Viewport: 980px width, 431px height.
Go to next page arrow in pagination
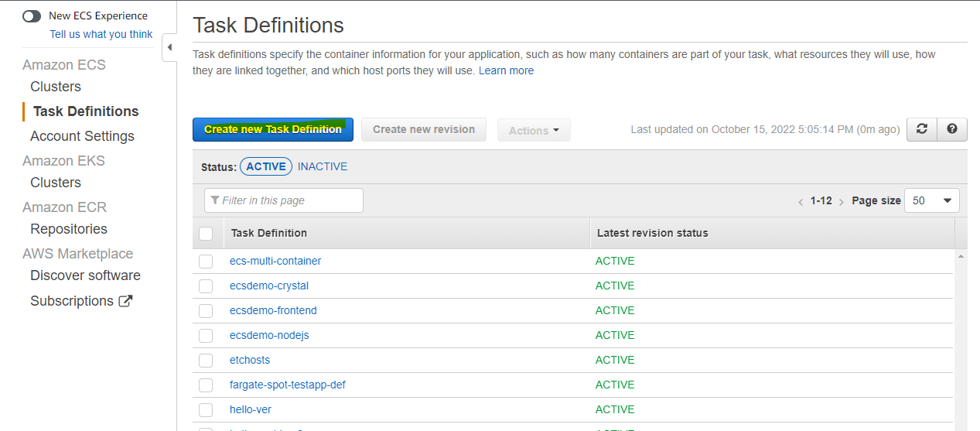tap(842, 201)
